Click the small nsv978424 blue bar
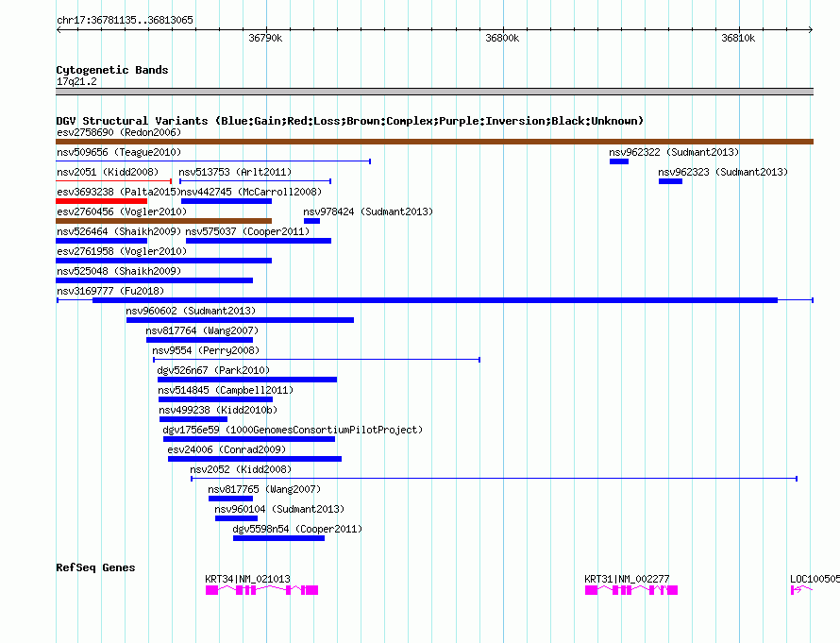 click(311, 221)
